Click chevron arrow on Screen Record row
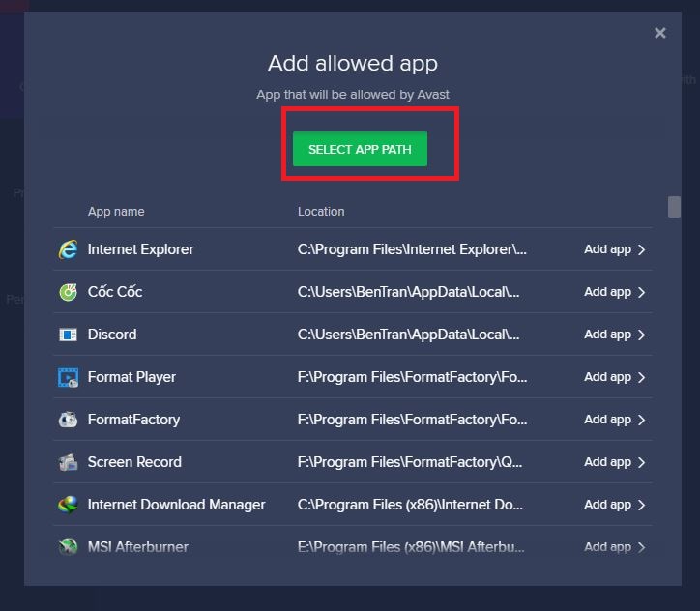The width and height of the screenshot is (700, 611). pos(642,462)
